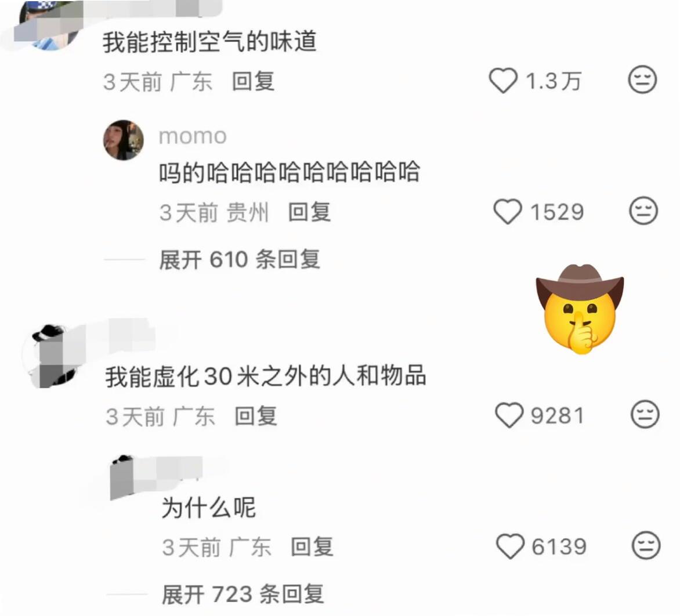Like momo's reply with 1529 likes

point(508,212)
